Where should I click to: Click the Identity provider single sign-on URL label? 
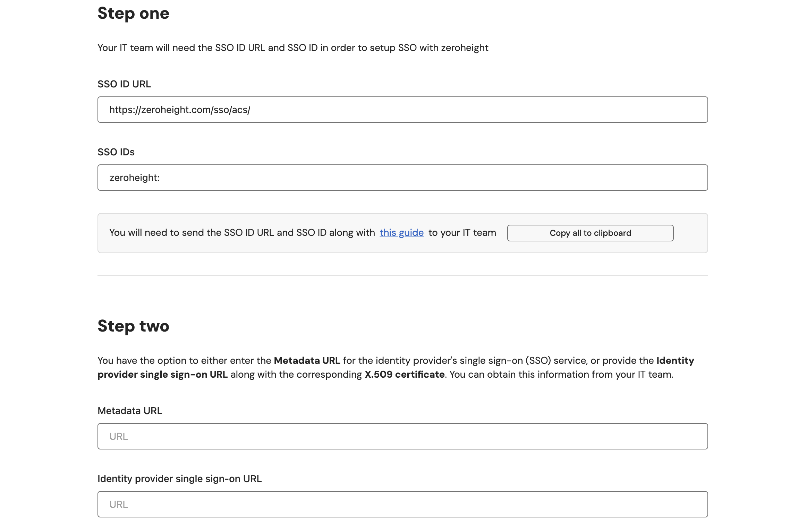pyautogui.click(x=180, y=479)
